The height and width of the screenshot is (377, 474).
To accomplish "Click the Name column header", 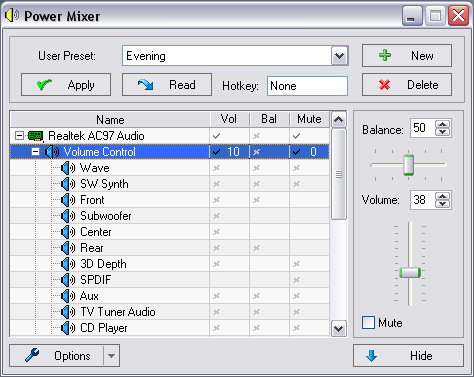I will [110, 119].
